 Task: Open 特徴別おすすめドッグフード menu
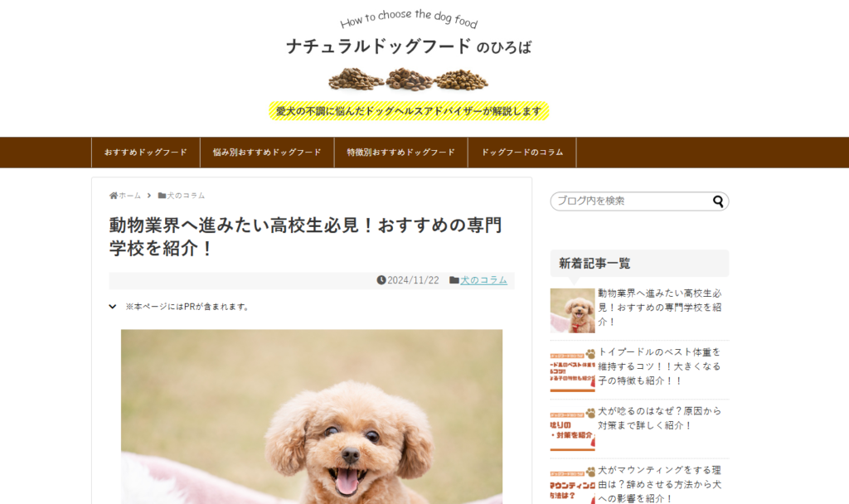tap(401, 153)
